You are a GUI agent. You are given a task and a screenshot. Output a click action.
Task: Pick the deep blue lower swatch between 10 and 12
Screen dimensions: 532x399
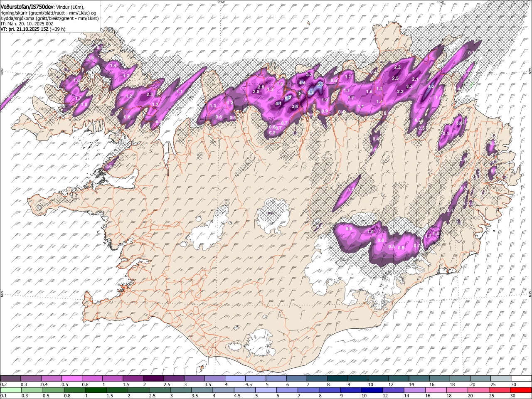coord(372,390)
